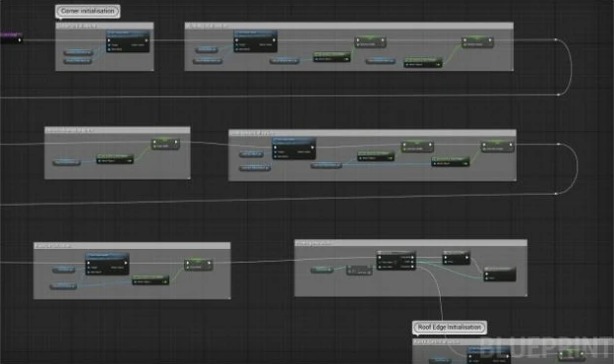Select last Set node in second-row right comment box
This screenshot has height=364, width=614.
[497, 147]
